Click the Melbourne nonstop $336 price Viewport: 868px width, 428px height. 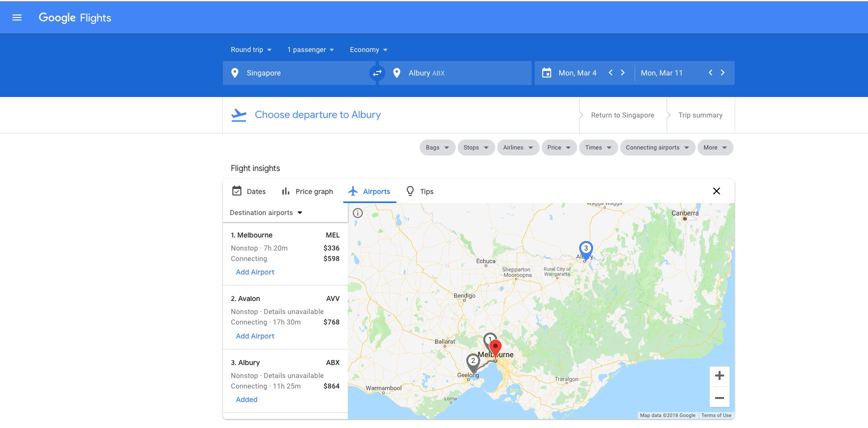pyautogui.click(x=331, y=248)
